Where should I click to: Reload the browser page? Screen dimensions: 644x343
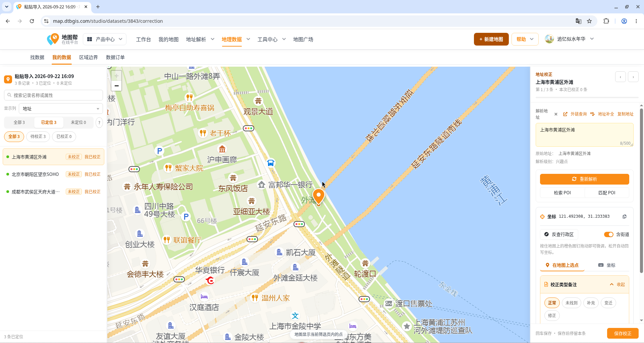(x=32, y=21)
